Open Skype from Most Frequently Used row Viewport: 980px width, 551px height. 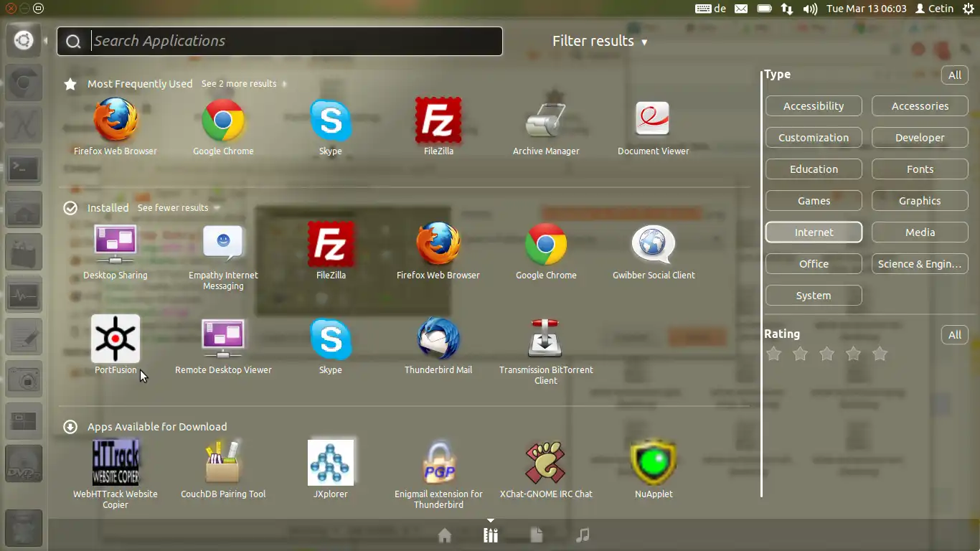point(331,126)
